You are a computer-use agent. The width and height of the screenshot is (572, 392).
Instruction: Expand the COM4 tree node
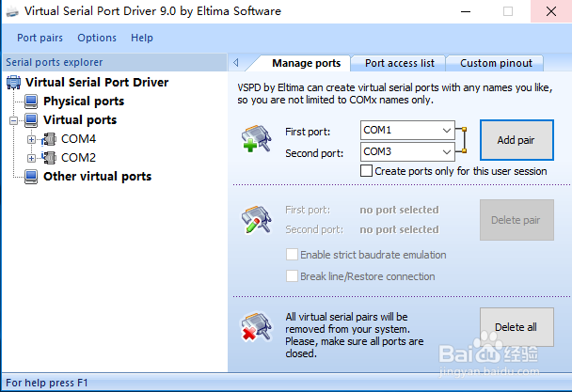point(31,139)
